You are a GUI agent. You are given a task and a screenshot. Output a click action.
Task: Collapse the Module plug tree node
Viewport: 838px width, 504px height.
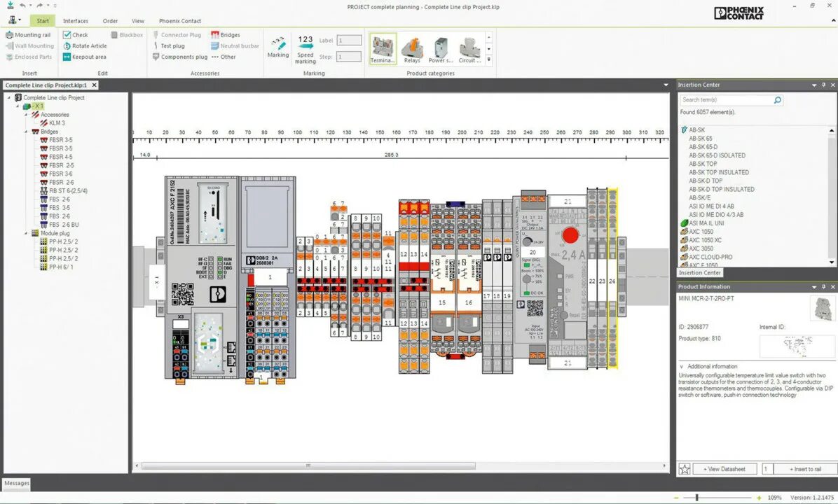coord(26,233)
